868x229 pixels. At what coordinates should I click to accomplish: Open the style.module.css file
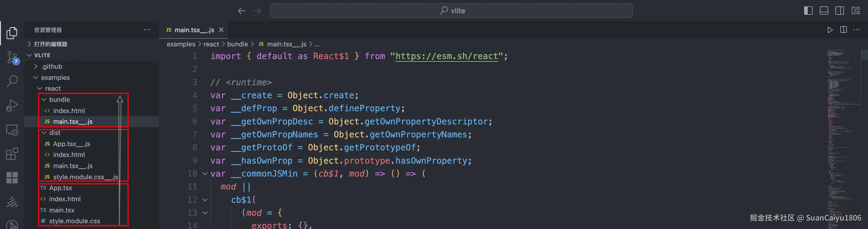tap(92, 221)
